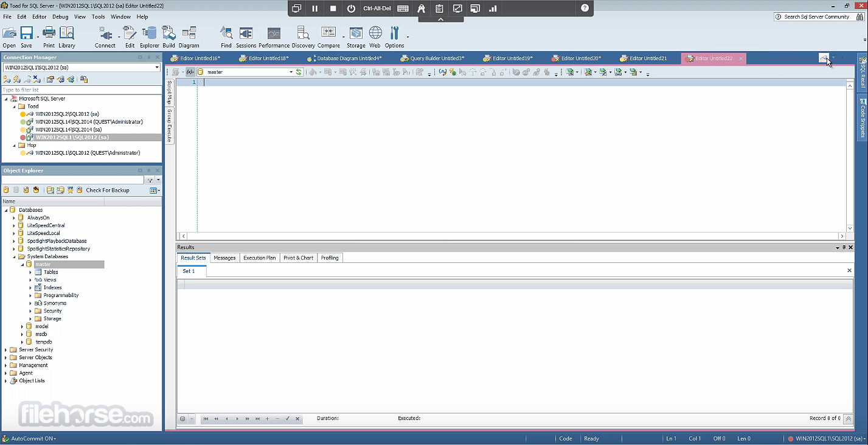Select the SpotlightPlaybackDatabase entry
The height and width of the screenshot is (445, 868).
[x=57, y=241]
